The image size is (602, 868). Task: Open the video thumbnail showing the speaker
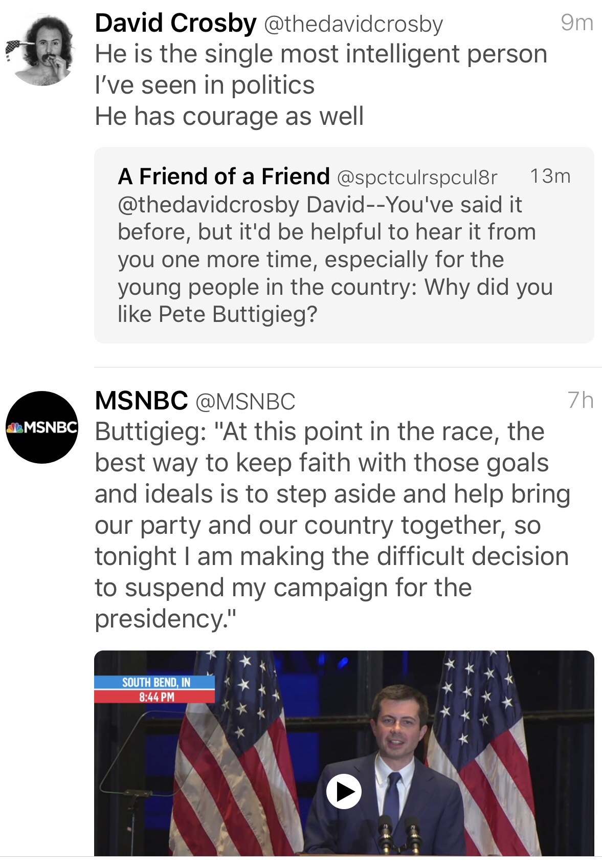(344, 753)
